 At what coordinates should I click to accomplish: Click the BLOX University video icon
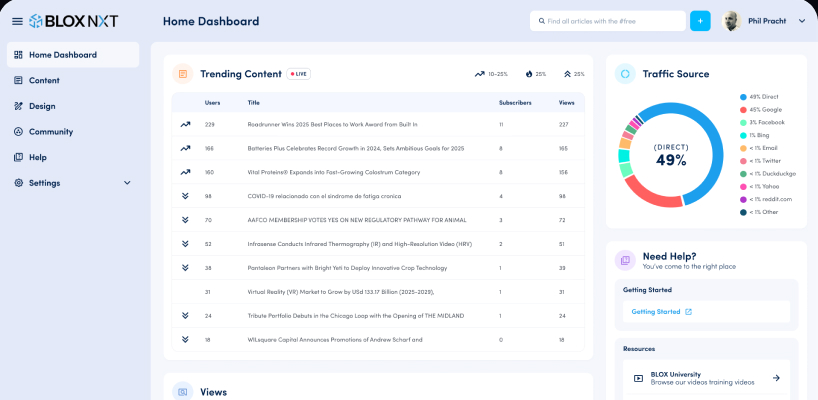tap(638, 378)
